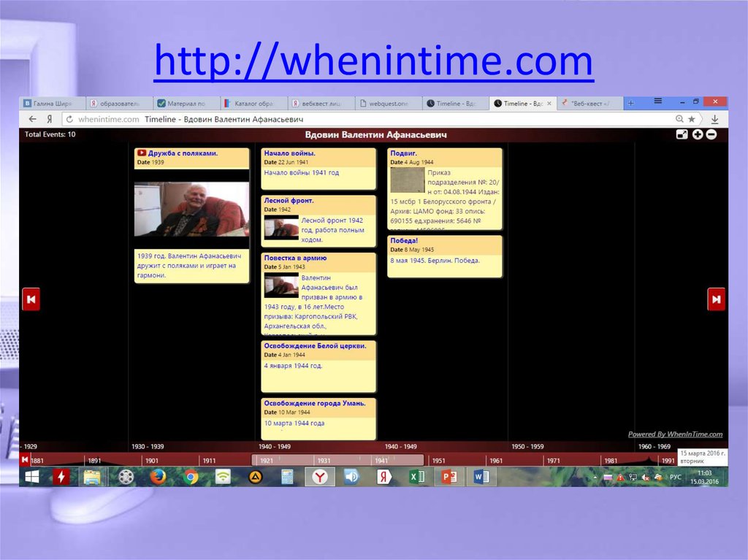The image size is (748, 560).
Task: Click the Powered By WhenInTime.com link
Action: point(675,432)
